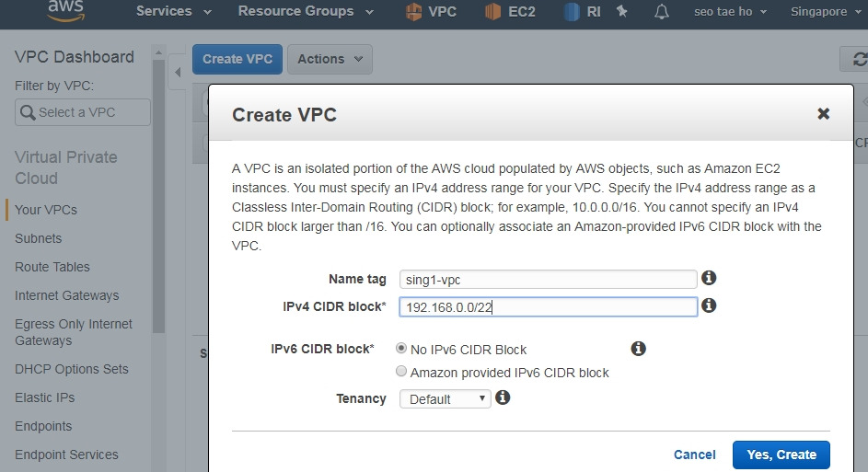Image resolution: width=868 pixels, height=472 pixels.
Task: Open Subnets in the sidebar
Action: pyautogui.click(x=38, y=238)
